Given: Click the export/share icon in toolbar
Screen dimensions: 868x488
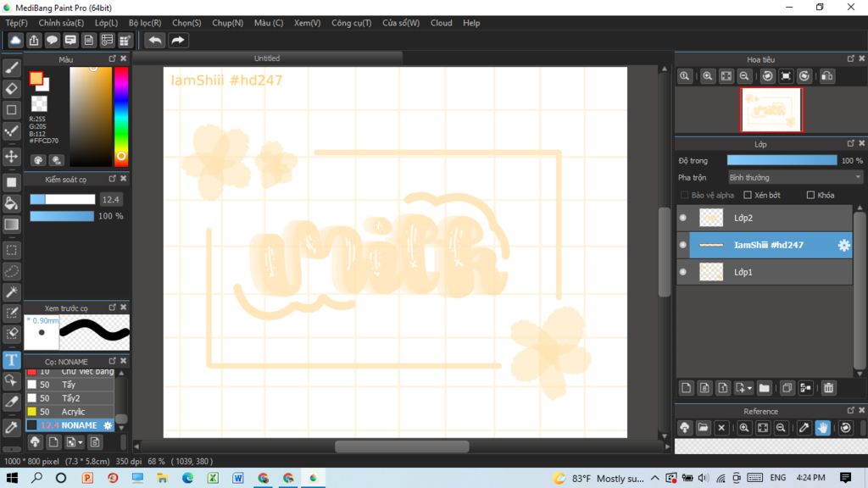Looking at the screenshot, I should click(x=34, y=41).
